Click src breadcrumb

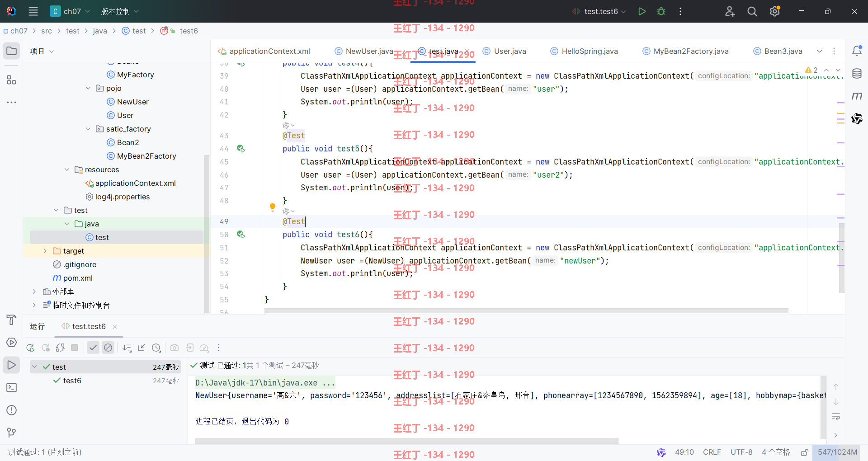pyautogui.click(x=47, y=31)
